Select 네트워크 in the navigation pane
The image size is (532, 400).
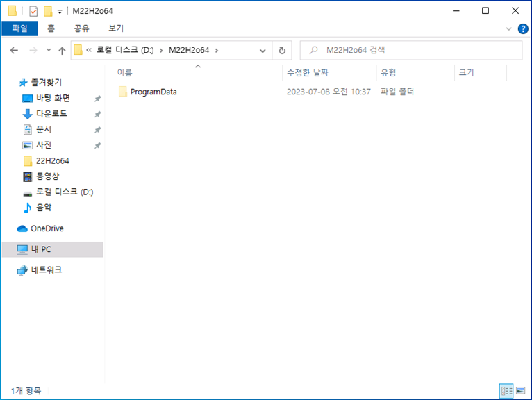46,269
